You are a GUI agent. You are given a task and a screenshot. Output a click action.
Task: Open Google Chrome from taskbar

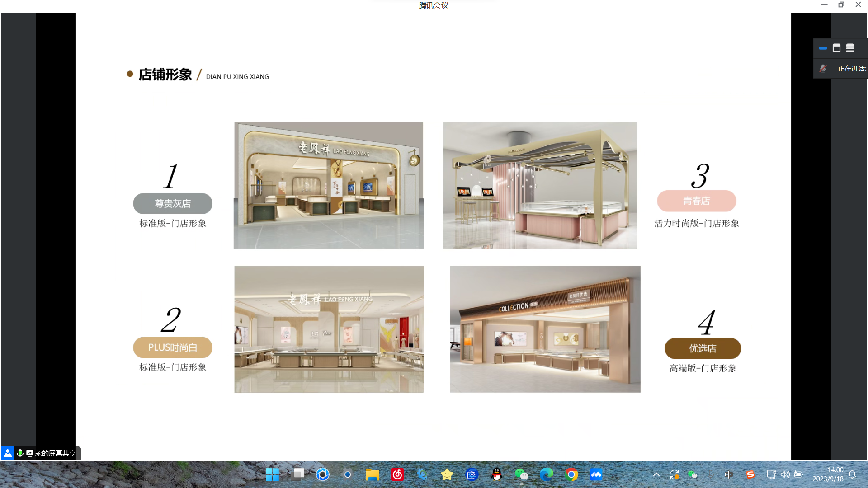[571, 474]
